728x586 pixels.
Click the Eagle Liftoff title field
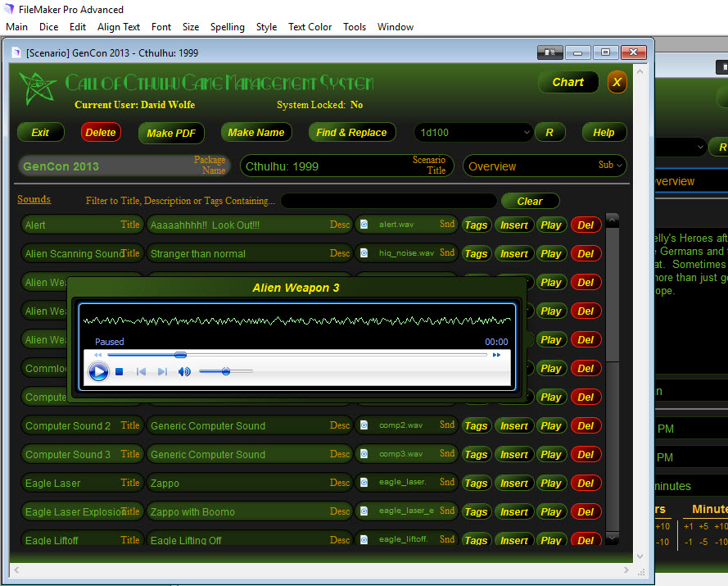pyautogui.click(x=82, y=539)
